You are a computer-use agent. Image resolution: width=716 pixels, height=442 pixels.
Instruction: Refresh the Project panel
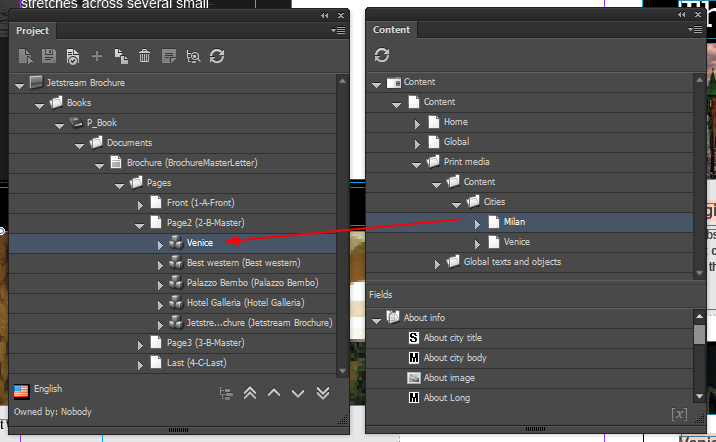pyautogui.click(x=216, y=57)
